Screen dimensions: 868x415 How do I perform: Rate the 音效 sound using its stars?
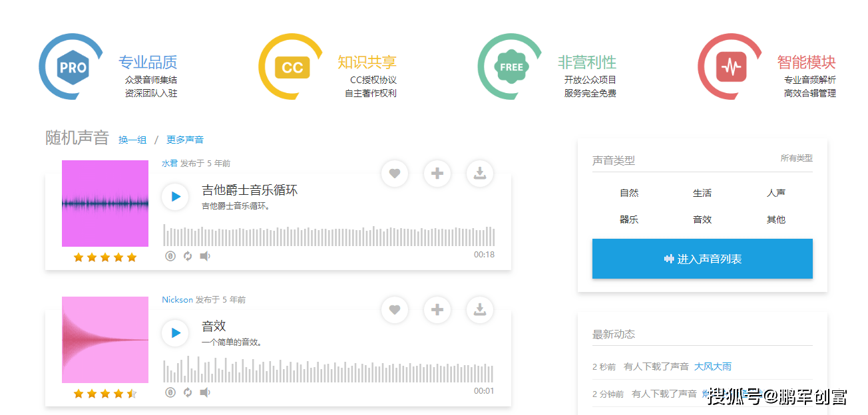tap(105, 394)
